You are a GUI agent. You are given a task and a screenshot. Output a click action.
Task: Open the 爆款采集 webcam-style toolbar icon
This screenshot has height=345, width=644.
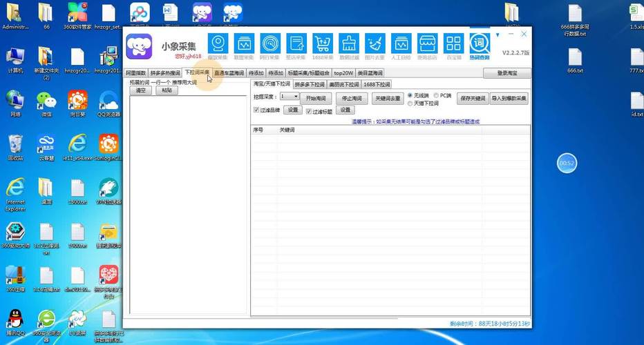pyautogui.click(x=218, y=44)
